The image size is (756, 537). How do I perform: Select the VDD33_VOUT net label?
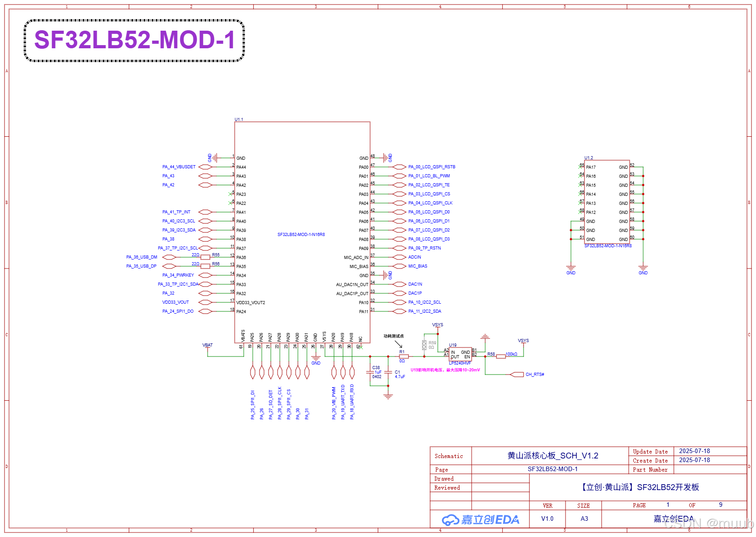pyautogui.click(x=176, y=302)
